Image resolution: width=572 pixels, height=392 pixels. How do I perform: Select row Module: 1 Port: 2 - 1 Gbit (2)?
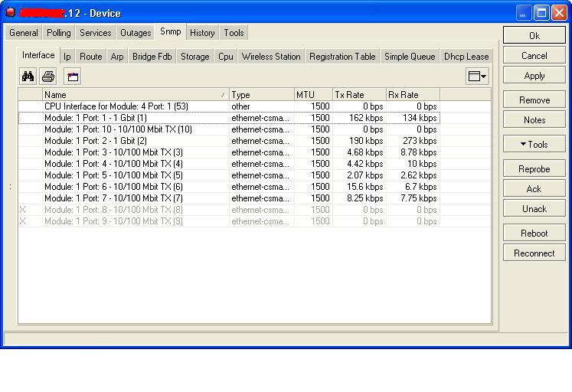click(x=229, y=141)
